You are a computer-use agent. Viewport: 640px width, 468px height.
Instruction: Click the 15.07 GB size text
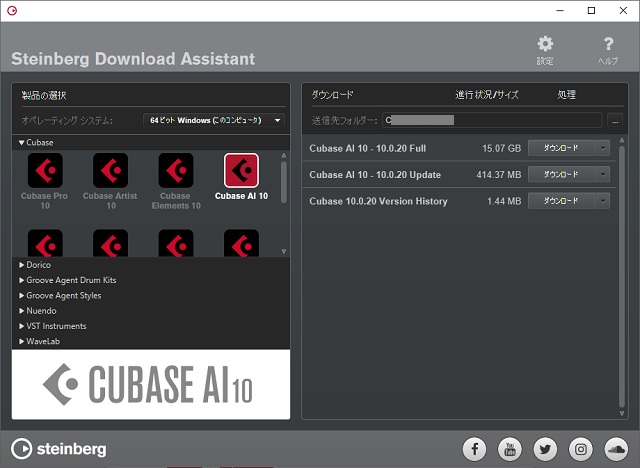click(501, 149)
